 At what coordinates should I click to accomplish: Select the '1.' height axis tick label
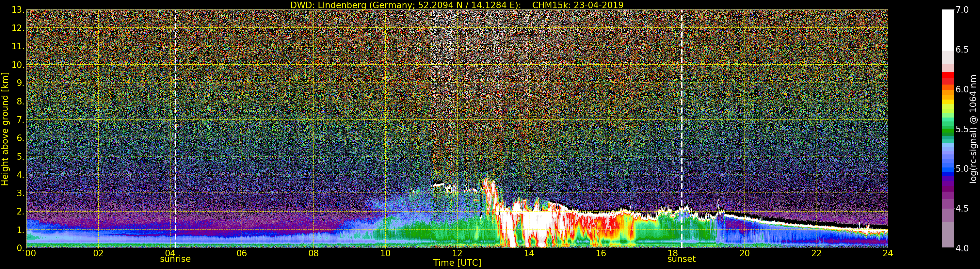point(21,230)
